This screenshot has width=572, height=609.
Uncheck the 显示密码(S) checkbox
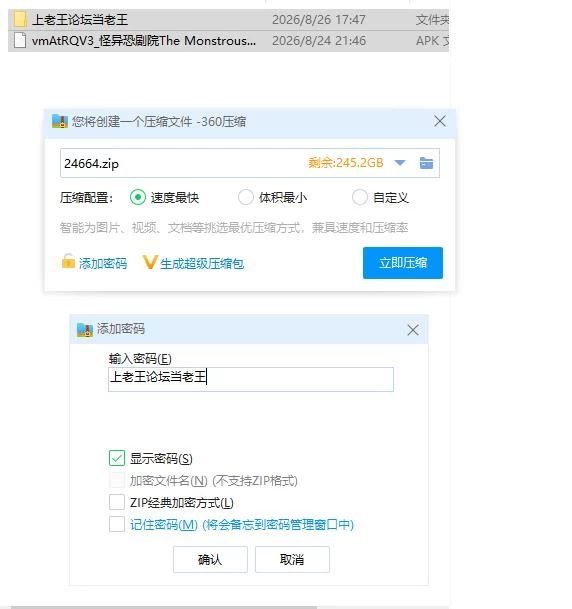tap(117, 458)
